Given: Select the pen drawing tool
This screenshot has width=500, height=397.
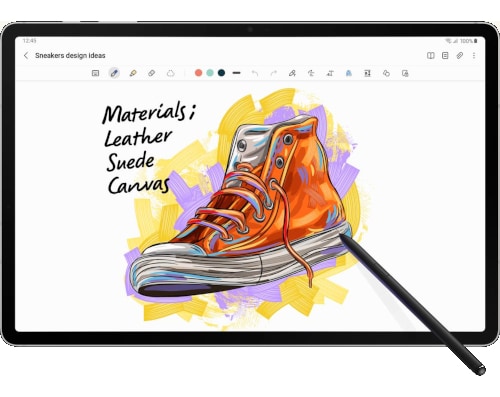Looking at the screenshot, I should pos(114,73).
